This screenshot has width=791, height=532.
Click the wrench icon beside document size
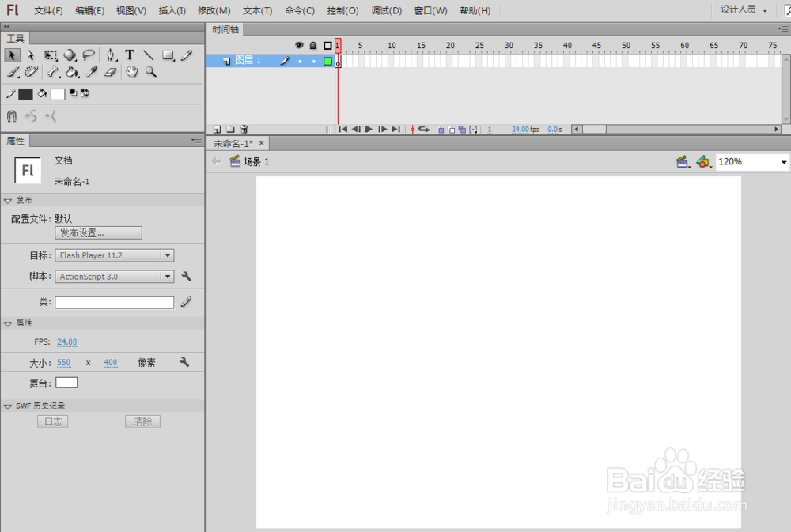click(184, 362)
